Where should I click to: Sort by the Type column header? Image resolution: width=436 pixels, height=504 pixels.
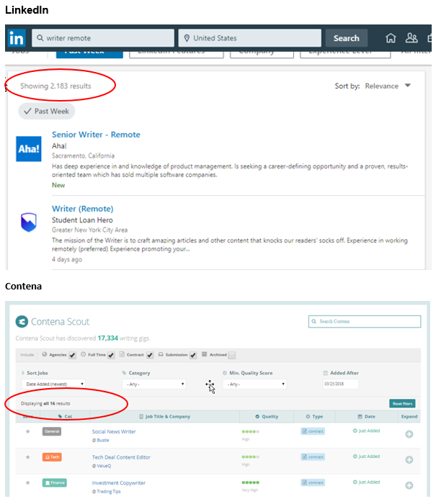coord(314,417)
